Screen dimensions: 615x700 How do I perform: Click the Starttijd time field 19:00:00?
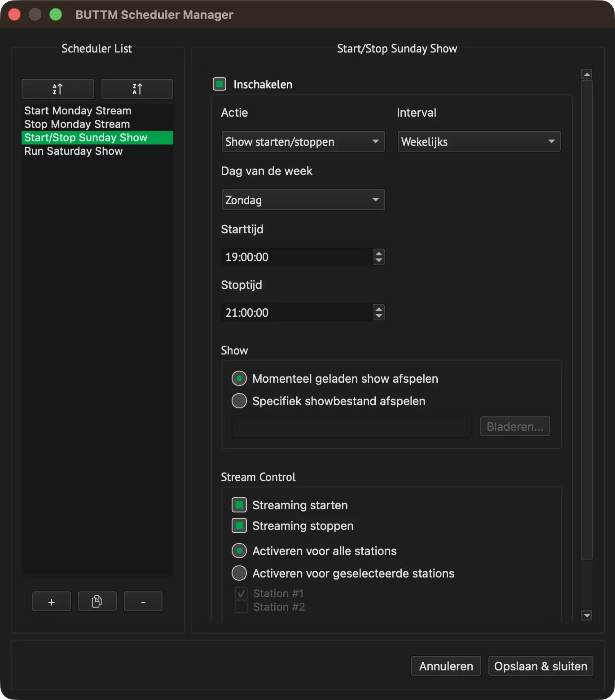297,257
